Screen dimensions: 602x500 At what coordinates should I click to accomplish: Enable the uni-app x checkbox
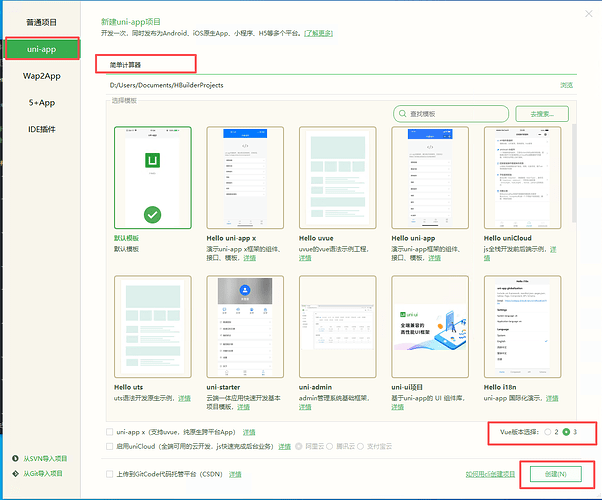[109, 431]
